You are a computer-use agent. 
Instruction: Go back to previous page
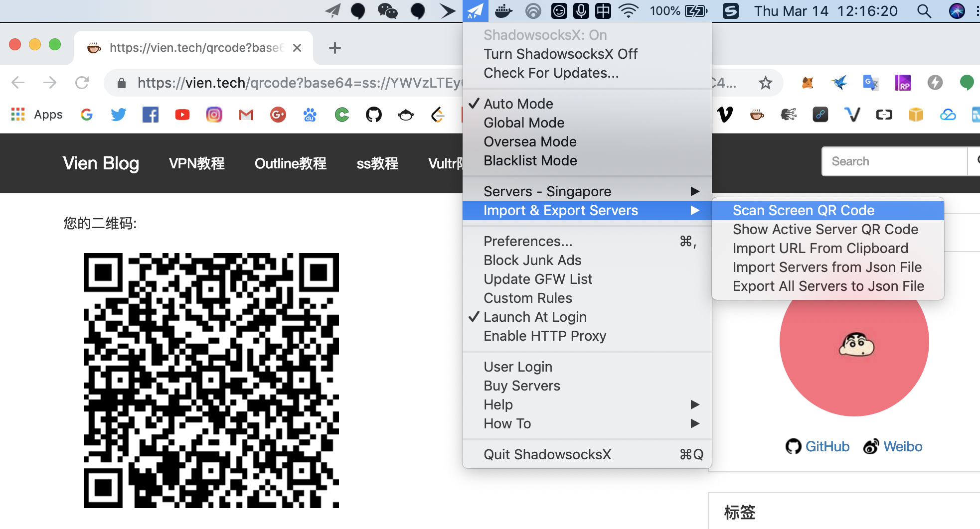click(x=18, y=83)
